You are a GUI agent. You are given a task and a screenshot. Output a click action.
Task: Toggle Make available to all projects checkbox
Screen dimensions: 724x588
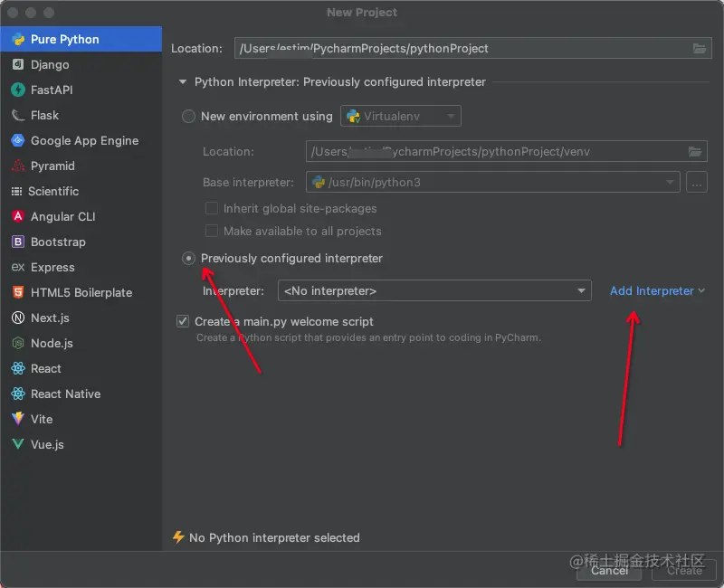[x=212, y=231]
